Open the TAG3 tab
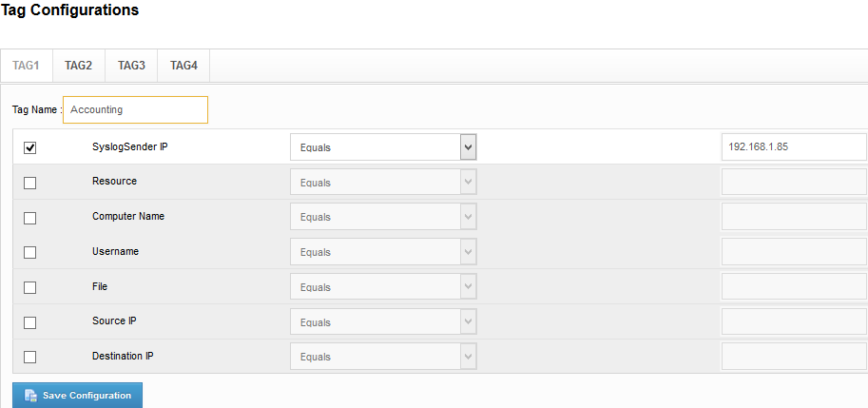This screenshot has height=408, width=868. coord(131,66)
